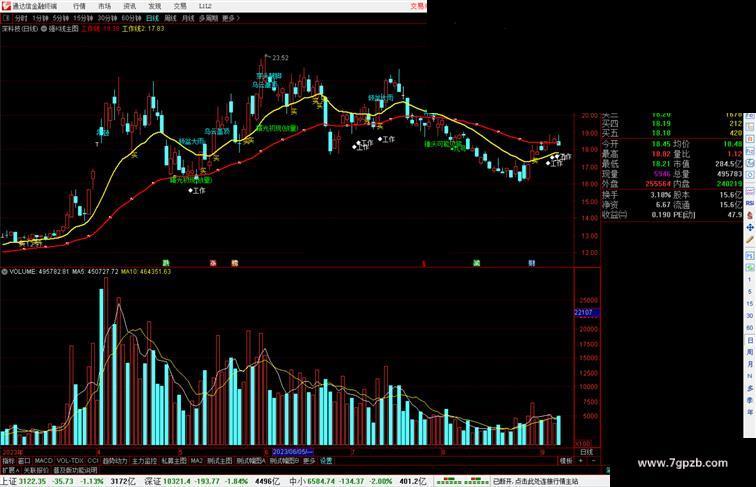Viewport: 756px width, 487px height.
Task: Apply the MACD indicator
Action: 43,461
